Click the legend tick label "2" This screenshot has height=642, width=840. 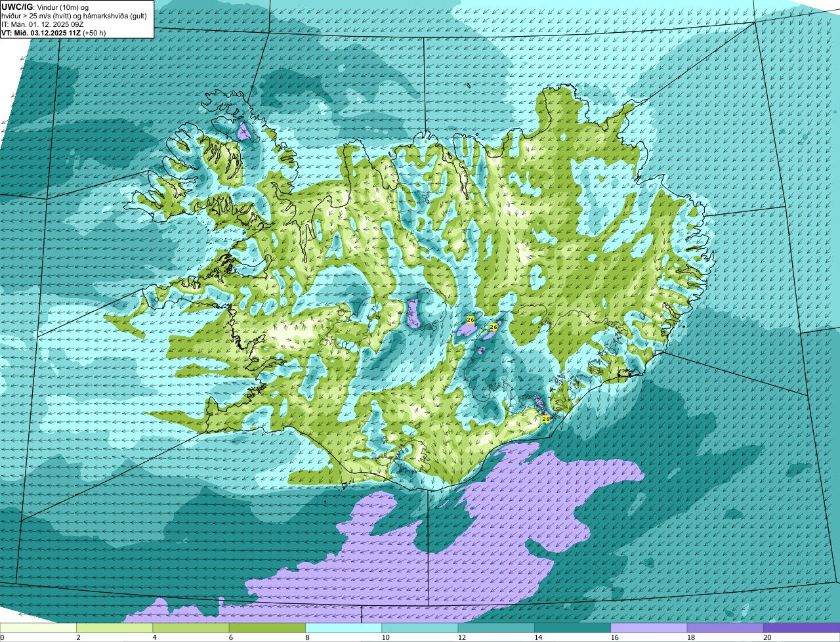click(78, 637)
